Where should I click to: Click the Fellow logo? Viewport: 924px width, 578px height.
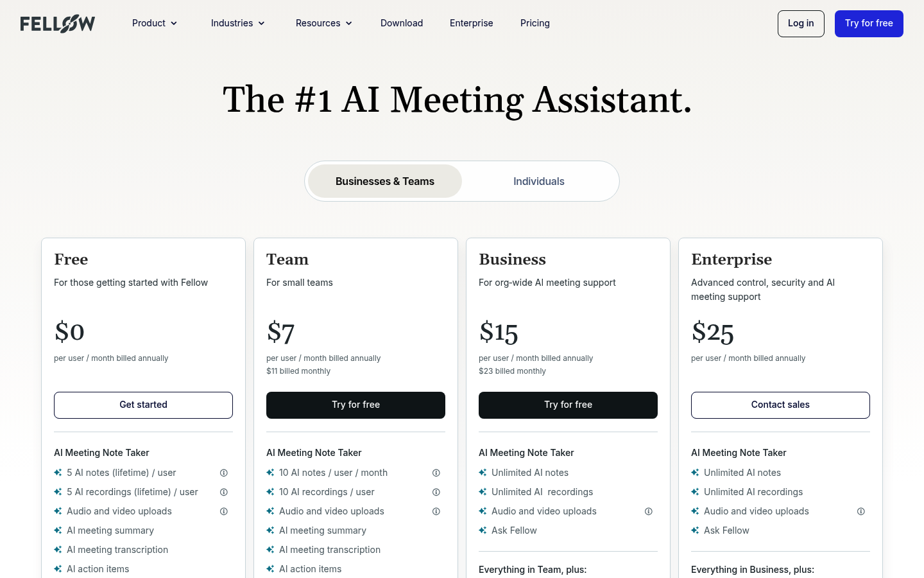click(x=58, y=24)
